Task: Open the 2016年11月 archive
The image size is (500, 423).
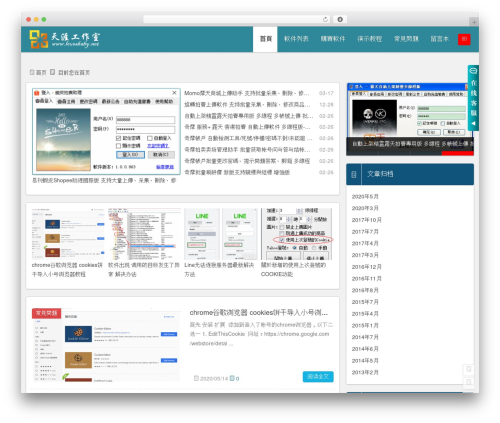Action: pyautogui.click(x=366, y=279)
